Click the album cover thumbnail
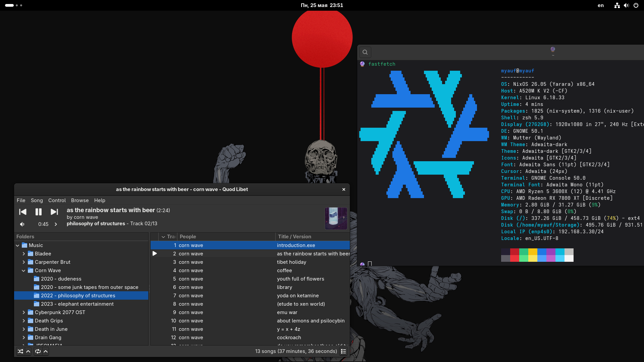The width and height of the screenshot is (644, 362). click(x=336, y=218)
